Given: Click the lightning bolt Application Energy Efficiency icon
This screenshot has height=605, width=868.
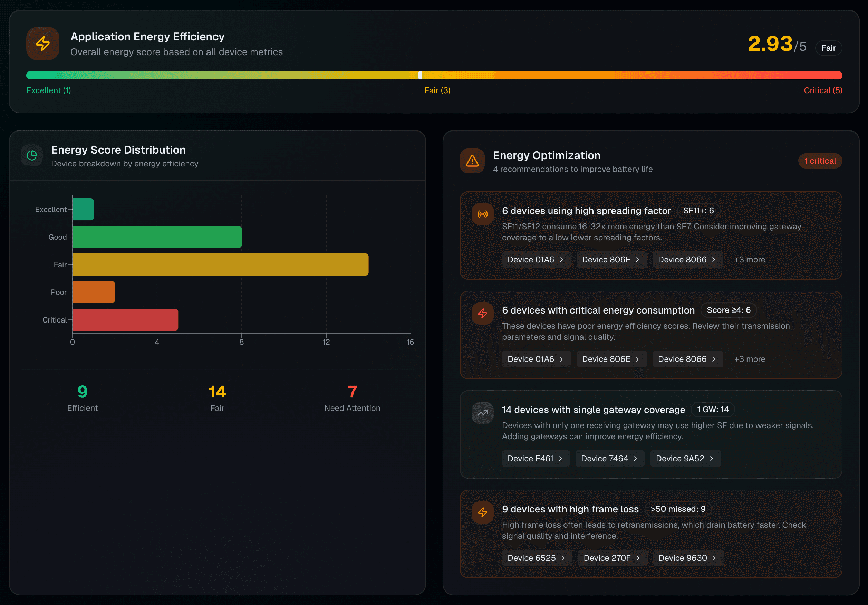Looking at the screenshot, I should click(43, 44).
